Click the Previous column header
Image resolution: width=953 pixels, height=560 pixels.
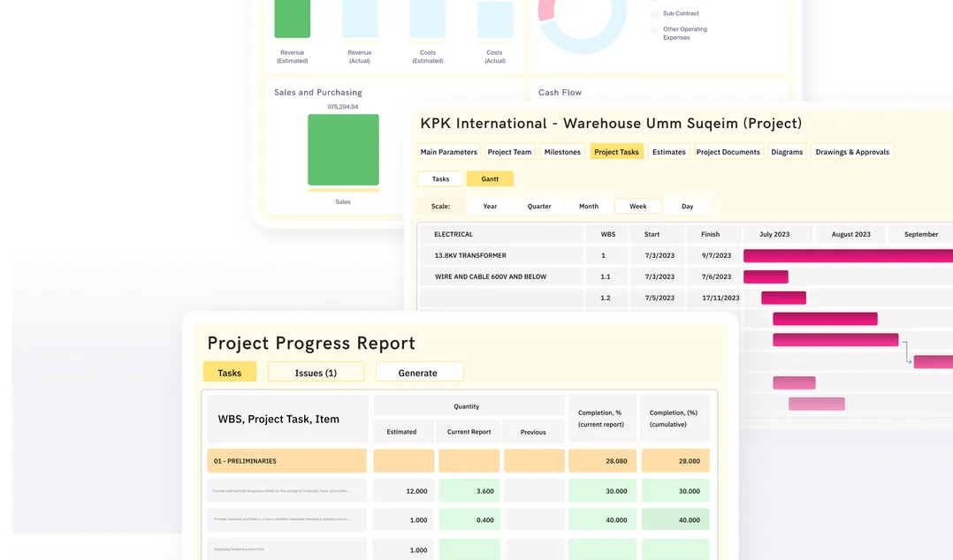coord(533,432)
